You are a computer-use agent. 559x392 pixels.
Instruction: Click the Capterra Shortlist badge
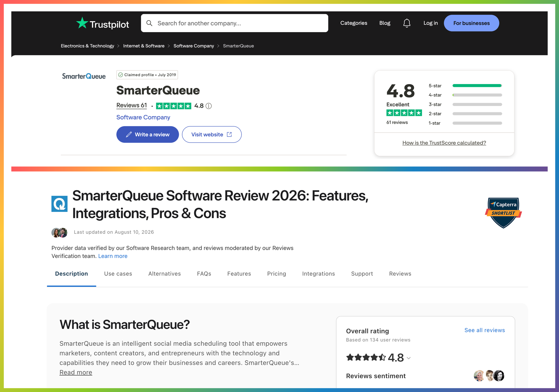click(x=503, y=213)
